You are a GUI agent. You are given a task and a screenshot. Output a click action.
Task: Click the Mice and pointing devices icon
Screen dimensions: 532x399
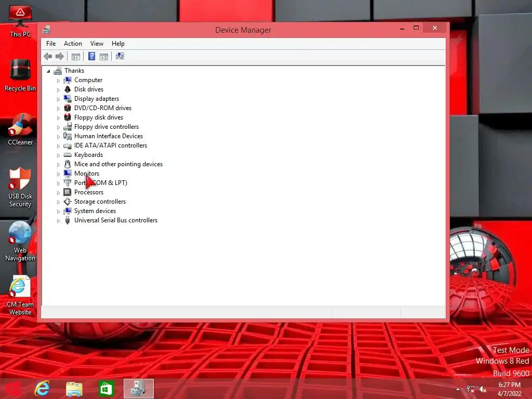tap(68, 164)
